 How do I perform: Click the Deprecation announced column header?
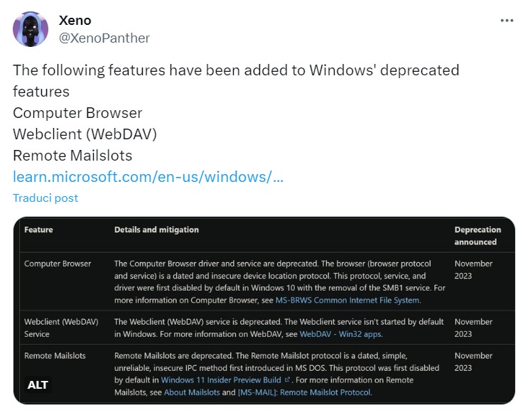click(x=477, y=235)
